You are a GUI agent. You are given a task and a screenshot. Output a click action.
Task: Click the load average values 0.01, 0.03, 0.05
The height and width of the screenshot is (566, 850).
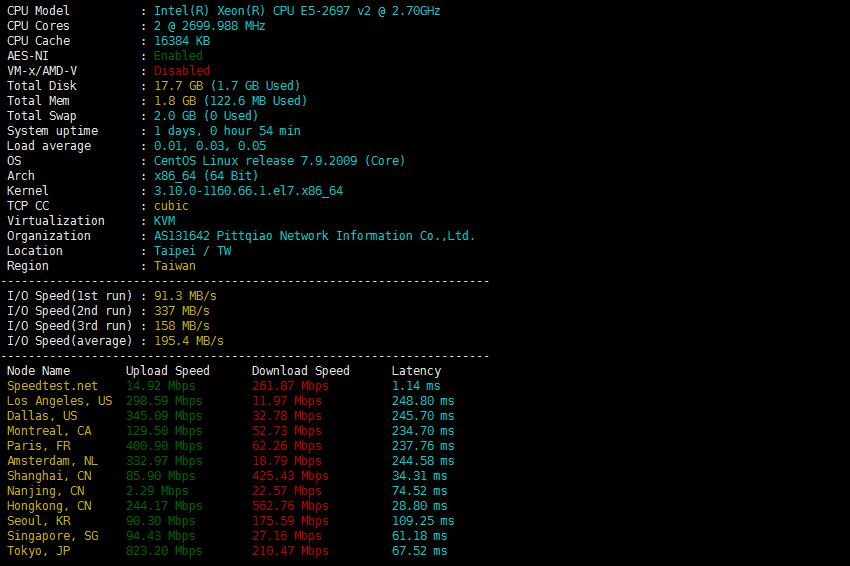coord(210,146)
